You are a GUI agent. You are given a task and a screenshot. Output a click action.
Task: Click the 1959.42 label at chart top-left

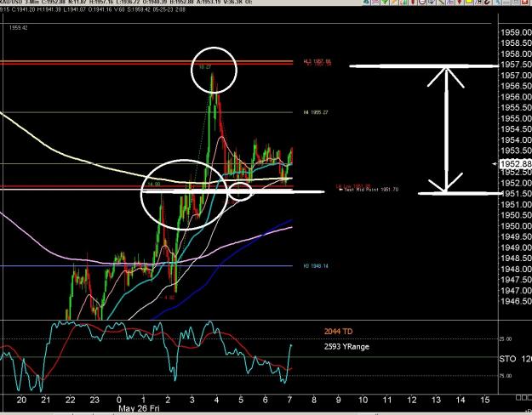coord(19,28)
